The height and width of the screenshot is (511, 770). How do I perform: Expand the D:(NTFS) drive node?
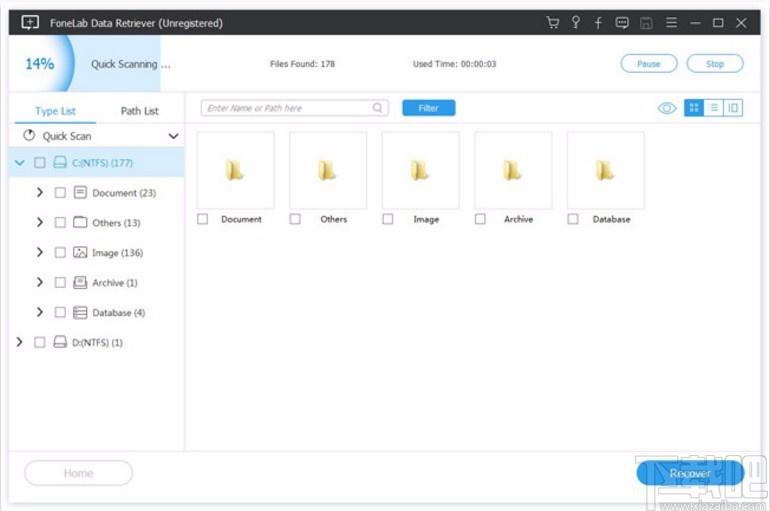pos(20,342)
